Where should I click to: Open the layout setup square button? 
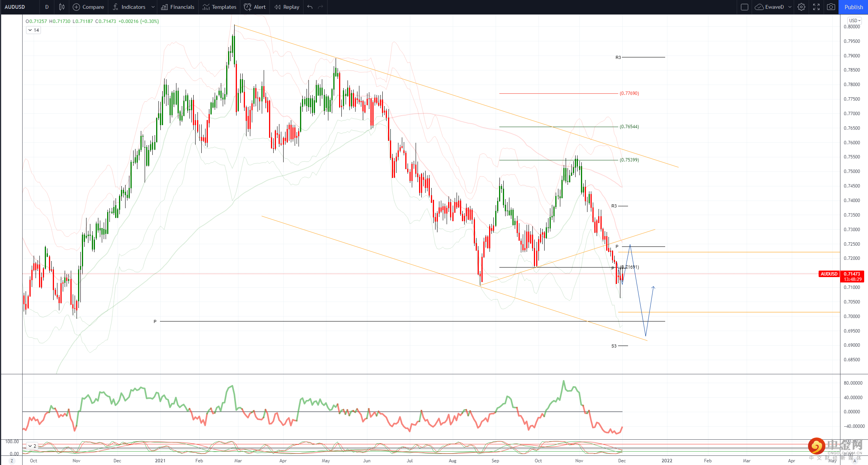[x=744, y=7]
